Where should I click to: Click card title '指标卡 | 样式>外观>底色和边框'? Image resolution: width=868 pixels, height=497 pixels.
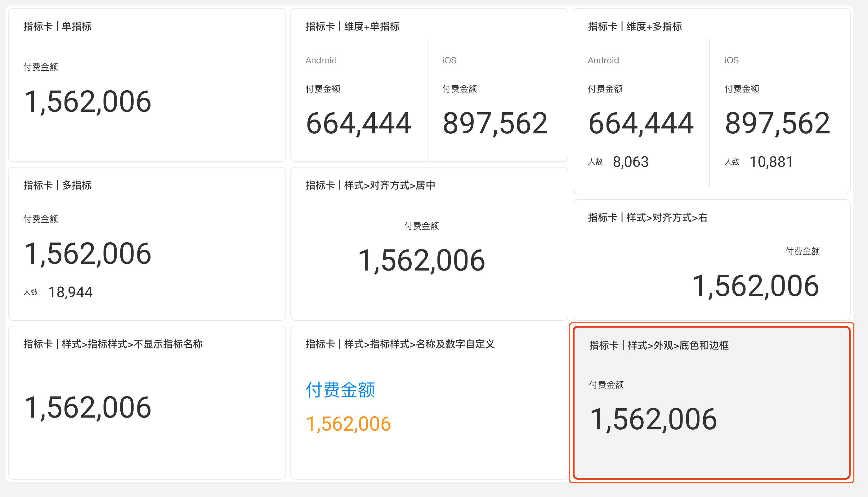pos(659,345)
